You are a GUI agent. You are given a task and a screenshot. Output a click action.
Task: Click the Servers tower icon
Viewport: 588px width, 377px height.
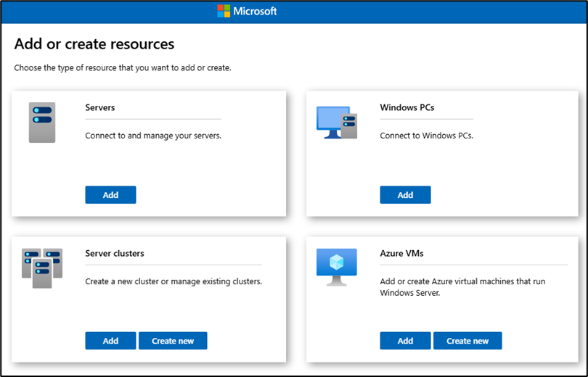tap(41, 122)
